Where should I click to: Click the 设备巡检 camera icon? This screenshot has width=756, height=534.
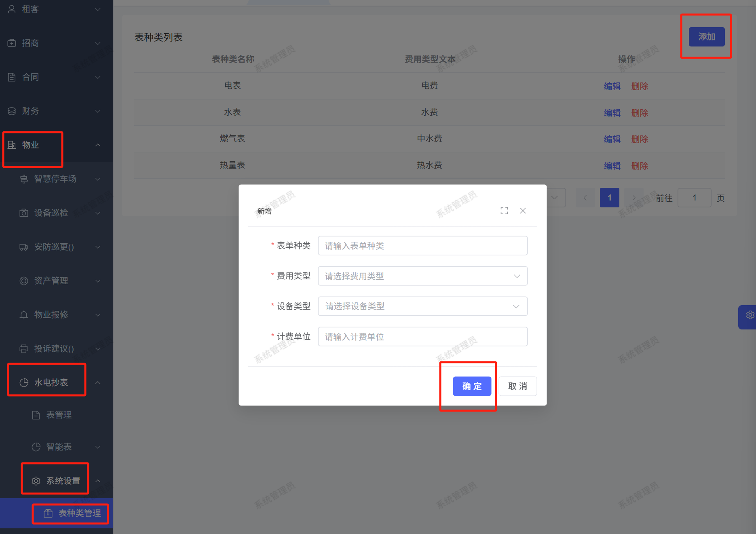[x=24, y=213]
